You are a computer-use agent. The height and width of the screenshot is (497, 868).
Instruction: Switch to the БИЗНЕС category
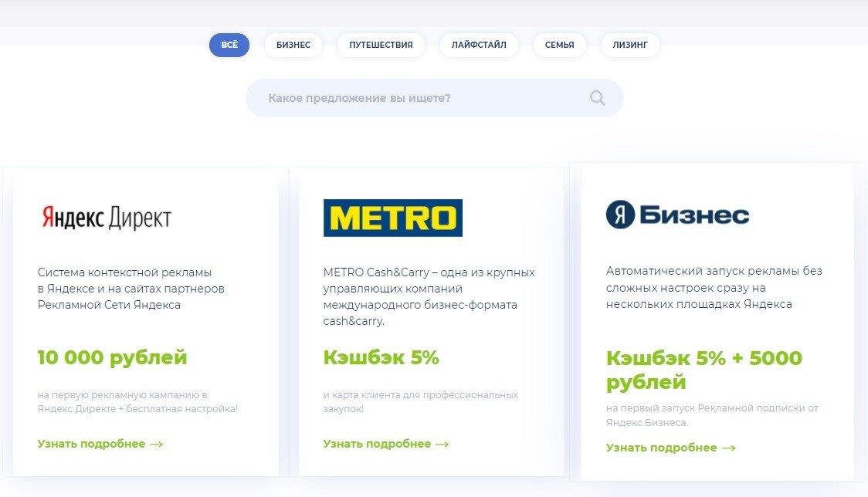click(x=293, y=45)
